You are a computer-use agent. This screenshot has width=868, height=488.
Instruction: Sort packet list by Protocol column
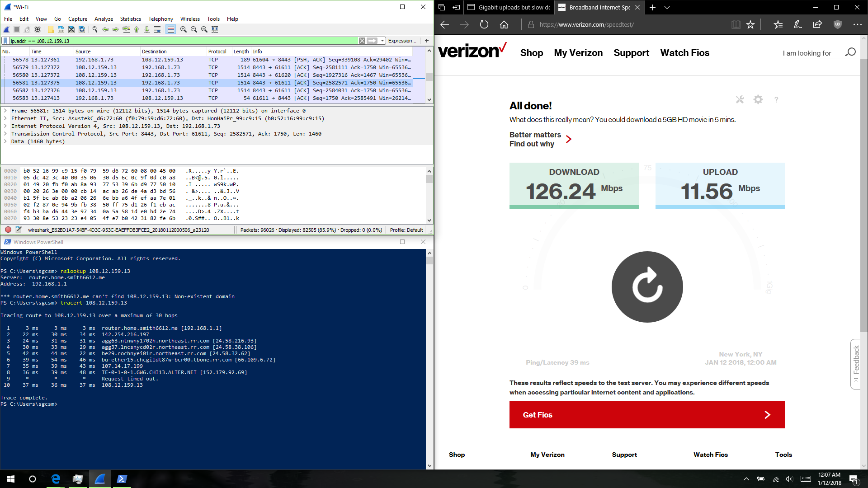point(218,52)
